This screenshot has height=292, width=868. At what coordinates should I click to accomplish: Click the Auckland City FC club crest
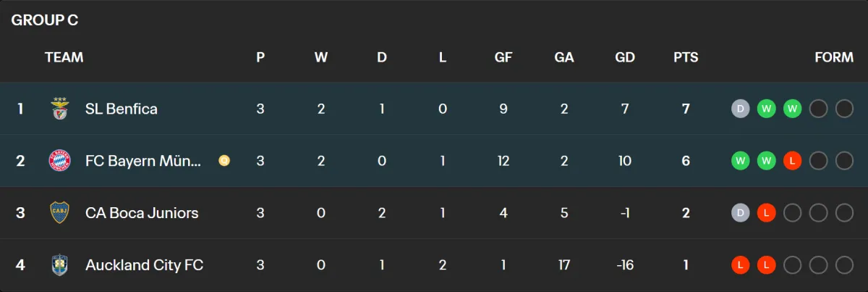tap(59, 265)
